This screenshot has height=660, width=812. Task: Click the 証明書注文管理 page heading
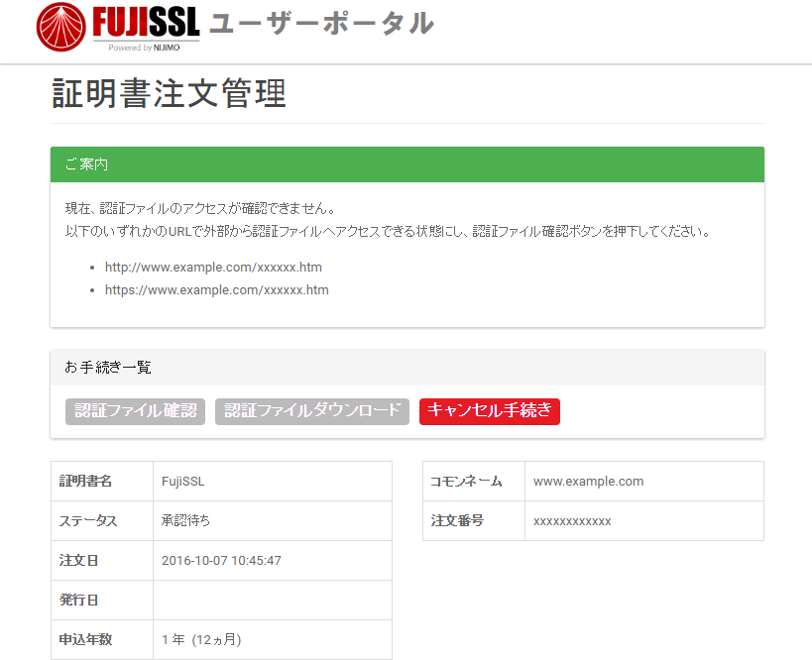(x=169, y=94)
